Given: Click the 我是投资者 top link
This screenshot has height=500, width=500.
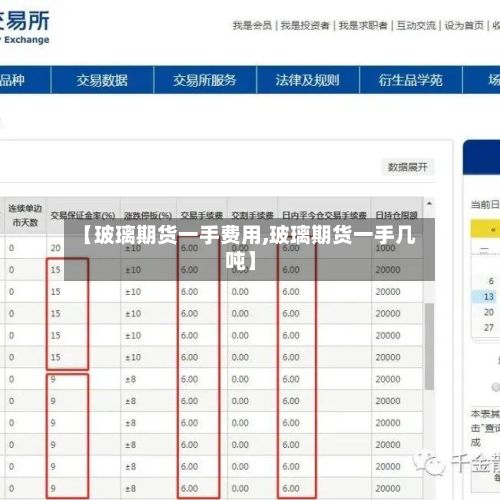Looking at the screenshot, I should tap(305, 25).
